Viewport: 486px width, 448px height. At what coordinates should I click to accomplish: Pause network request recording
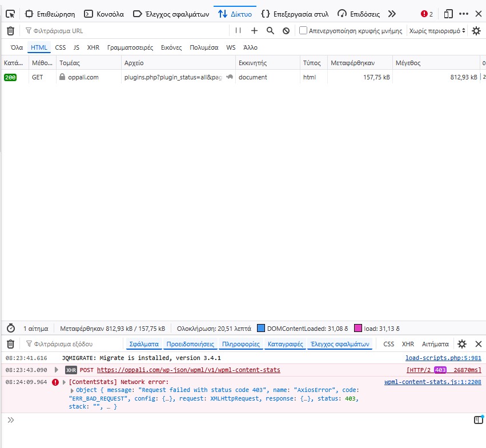tap(238, 31)
